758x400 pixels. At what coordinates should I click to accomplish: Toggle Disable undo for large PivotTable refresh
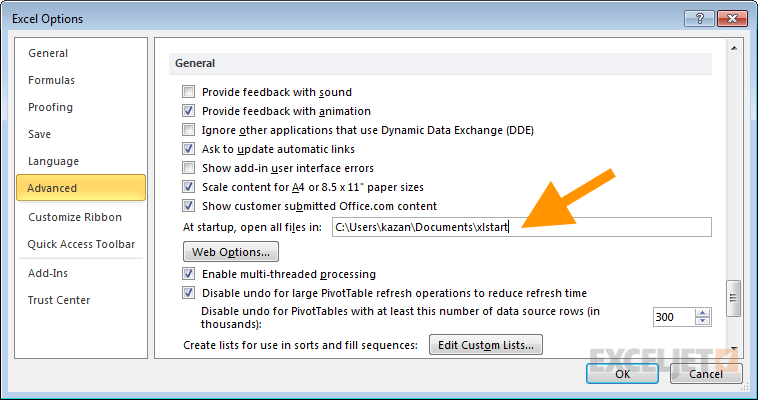click(189, 293)
